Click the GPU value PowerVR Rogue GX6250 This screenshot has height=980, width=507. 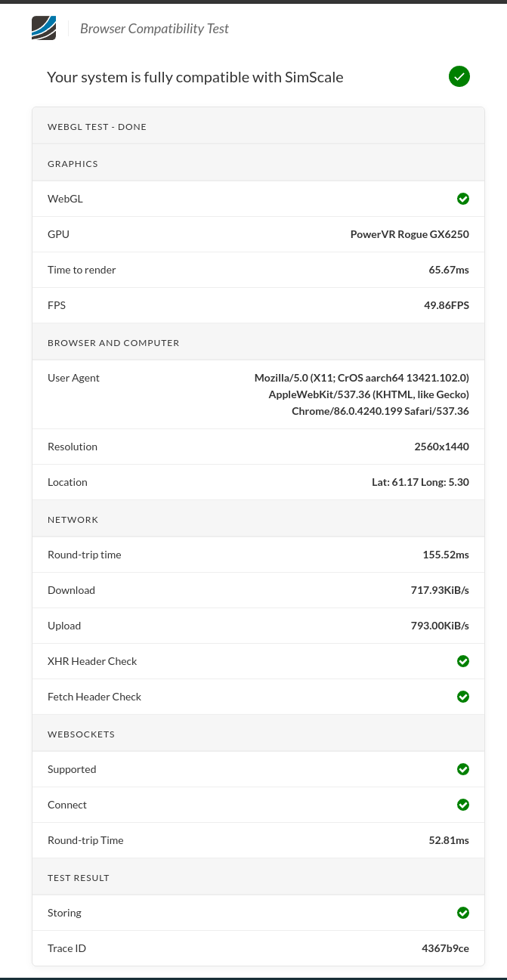pyautogui.click(x=410, y=234)
